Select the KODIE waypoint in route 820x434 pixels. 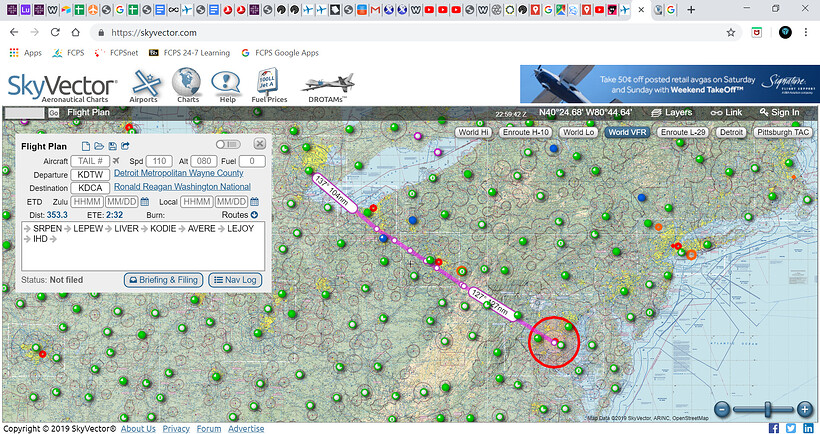click(164, 229)
